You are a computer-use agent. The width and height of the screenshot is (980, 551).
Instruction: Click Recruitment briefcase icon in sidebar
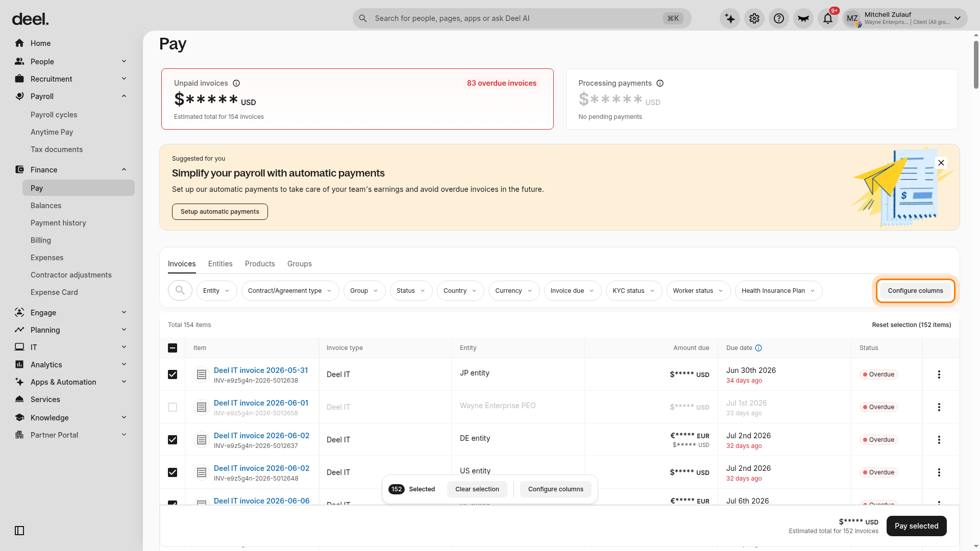coord(19,79)
